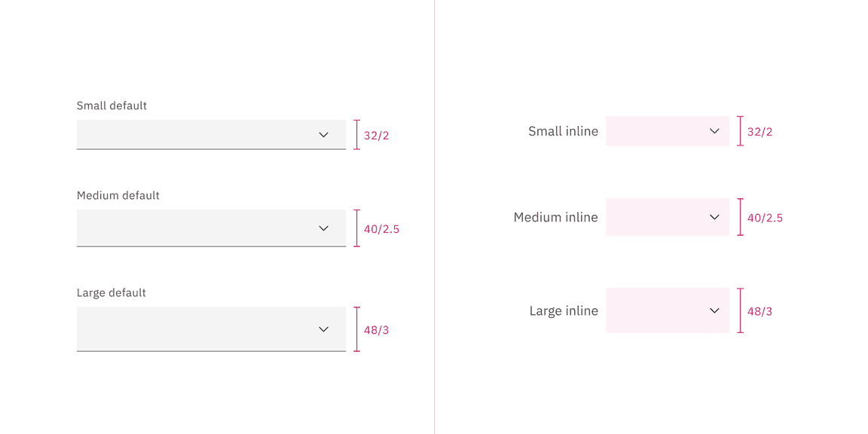Click the Small inline dropdown chevron icon
This screenshot has height=434, width=868.
point(714,130)
